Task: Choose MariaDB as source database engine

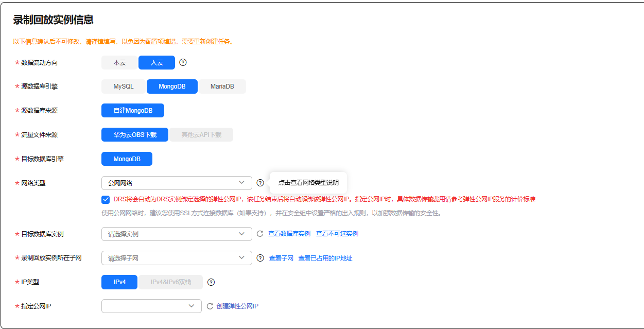Action: 222,86
